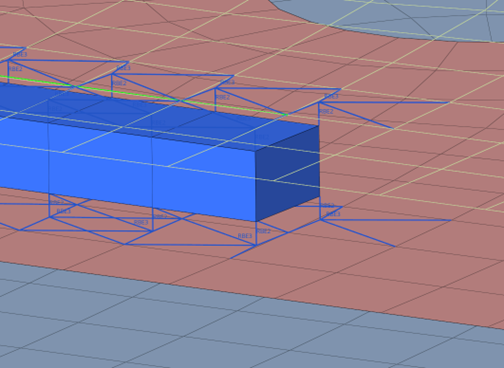Pick the RBE2 label below the second top RBE3
Viewport: 504px width, 368px height.
119,83
